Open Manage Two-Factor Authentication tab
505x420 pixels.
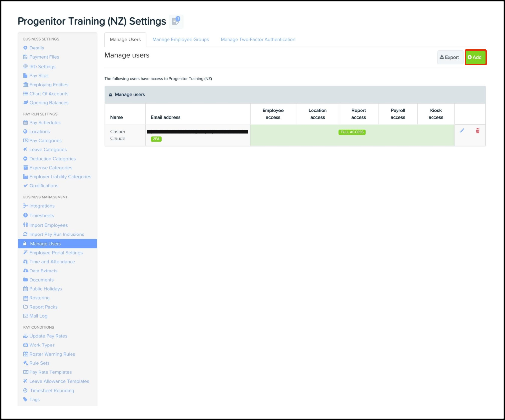coord(258,39)
